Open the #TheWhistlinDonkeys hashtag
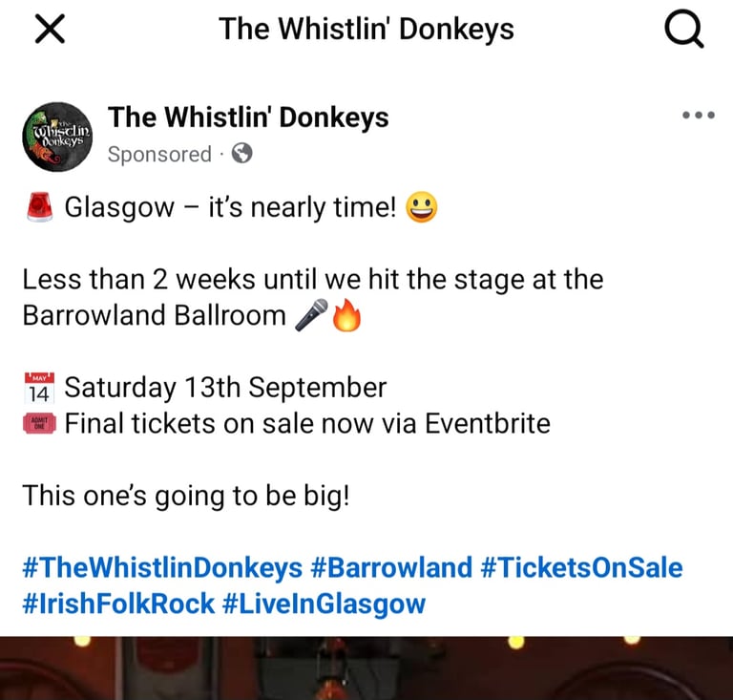Image resolution: width=733 pixels, height=700 pixels. pyautogui.click(x=162, y=567)
